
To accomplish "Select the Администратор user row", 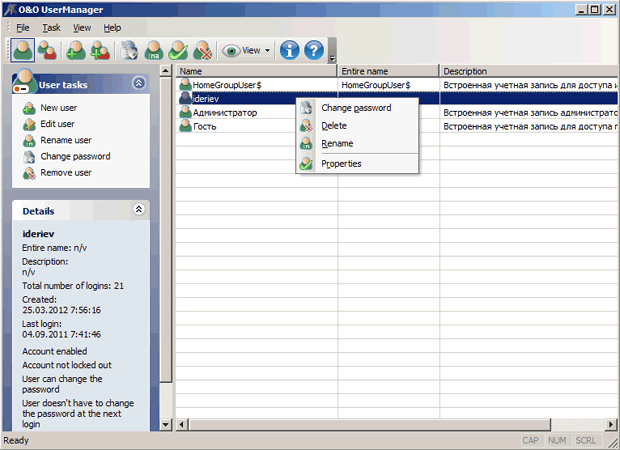I will [397, 113].
